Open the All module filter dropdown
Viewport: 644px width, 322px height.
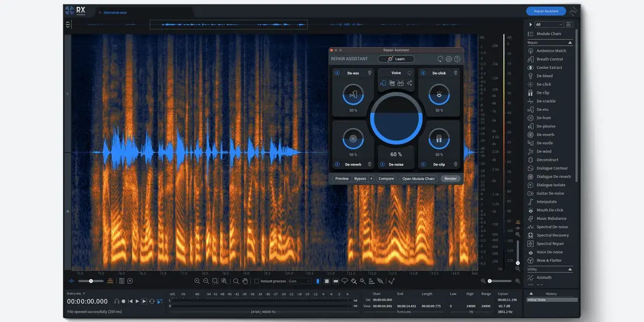click(x=549, y=24)
